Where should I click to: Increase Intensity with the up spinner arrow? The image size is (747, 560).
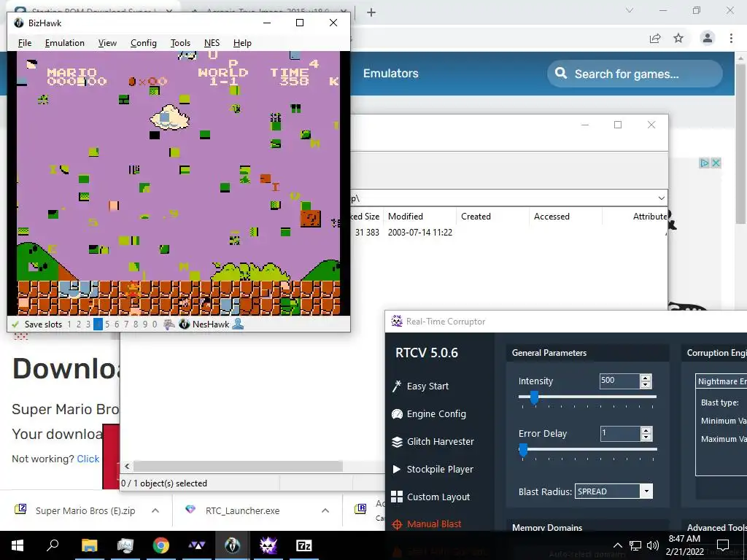(x=646, y=377)
